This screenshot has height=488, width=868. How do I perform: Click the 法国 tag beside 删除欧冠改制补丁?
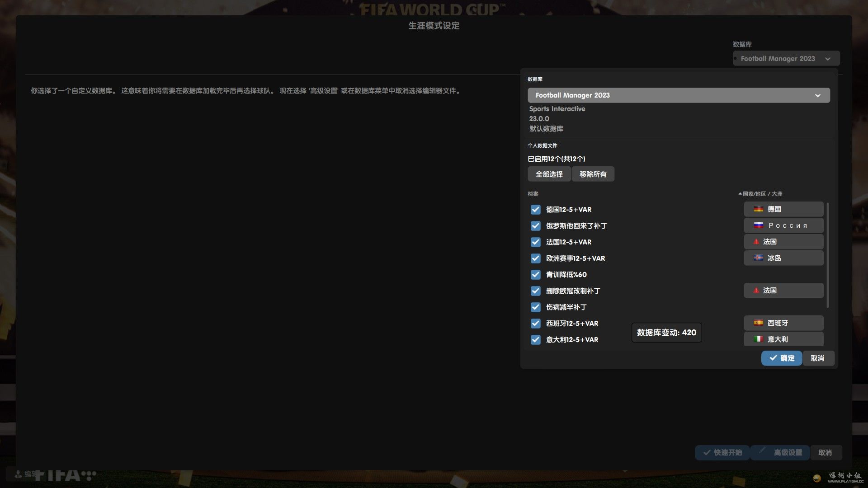783,291
